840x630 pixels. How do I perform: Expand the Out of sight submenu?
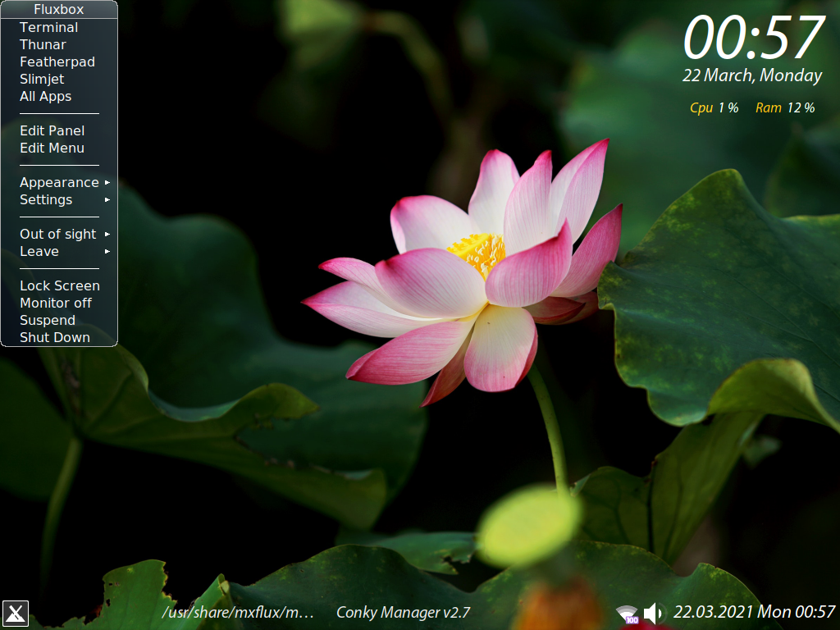tap(59, 234)
